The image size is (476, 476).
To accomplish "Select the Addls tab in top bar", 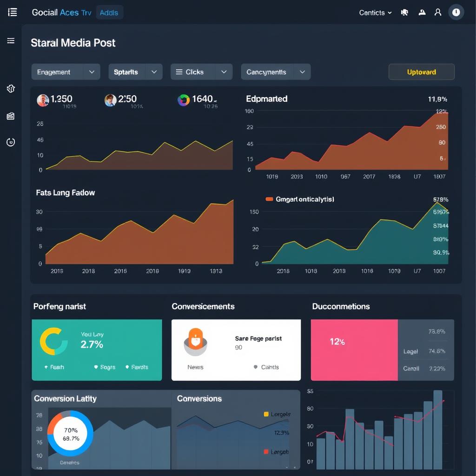I will pyautogui.click(x=109, y=13).
